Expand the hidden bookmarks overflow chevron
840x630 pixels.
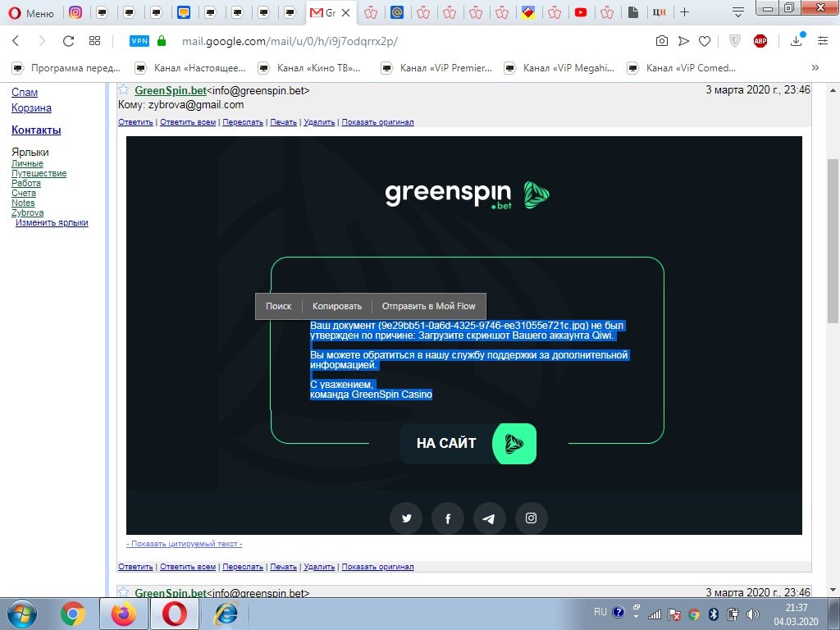click(815, 68)
